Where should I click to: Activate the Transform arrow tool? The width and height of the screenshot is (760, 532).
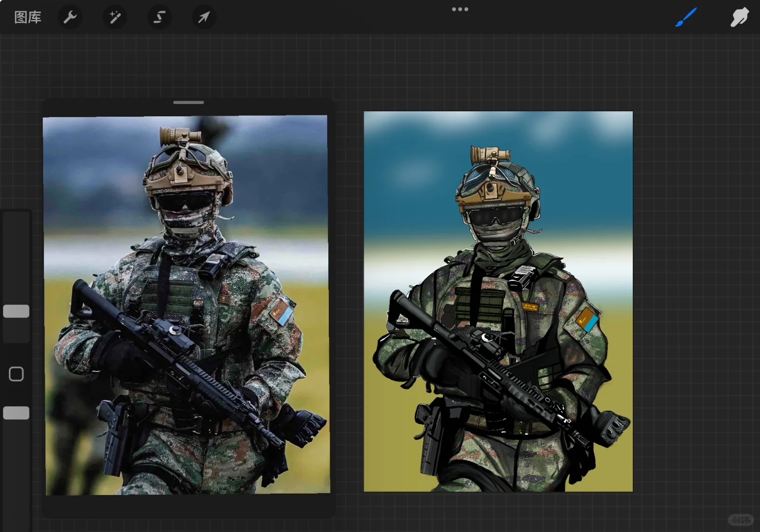(204, 18)
